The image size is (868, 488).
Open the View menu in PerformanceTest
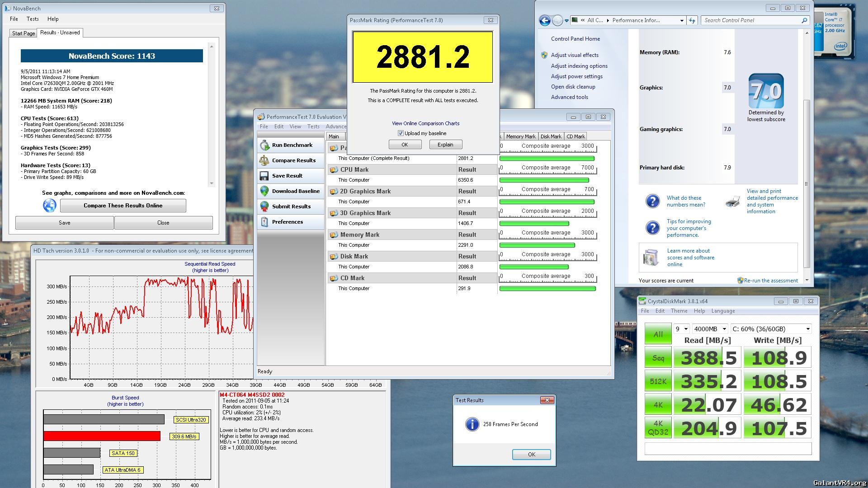coord(295,127)
